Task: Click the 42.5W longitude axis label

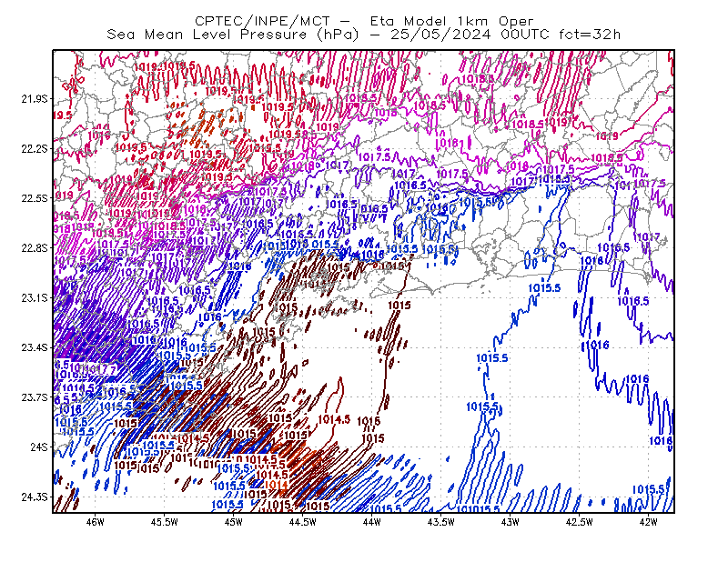Action: [579, 522]
